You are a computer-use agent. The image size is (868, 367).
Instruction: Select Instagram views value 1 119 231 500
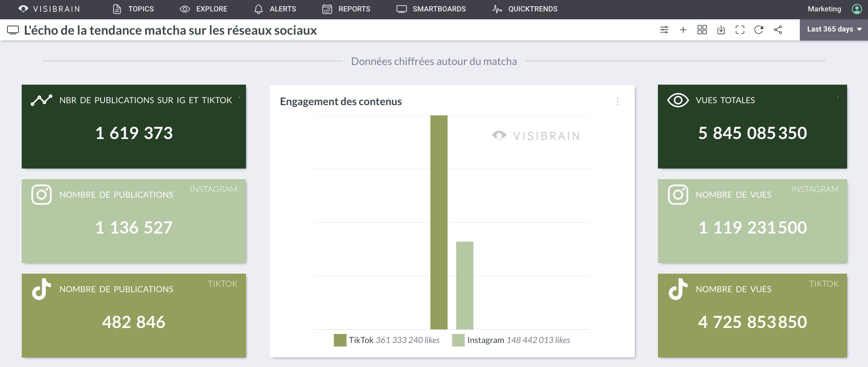click(753, 228)
